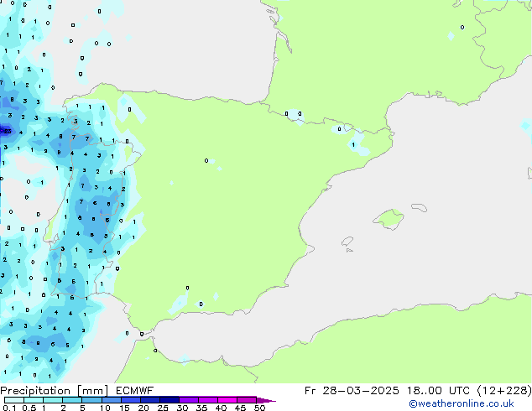
Task: Click the '(12+228)' forecast offset text
Action: [x=504, y=391]
